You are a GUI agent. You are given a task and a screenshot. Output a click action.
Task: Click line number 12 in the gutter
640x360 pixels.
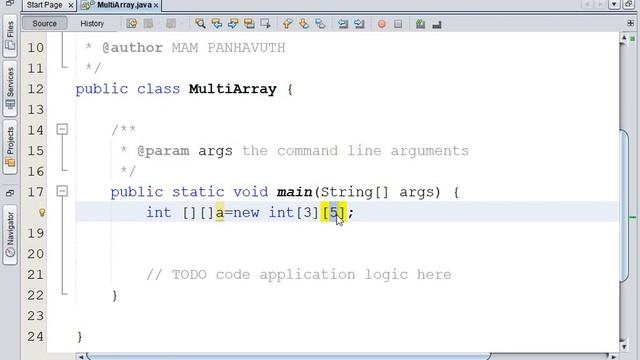(36, 89)
